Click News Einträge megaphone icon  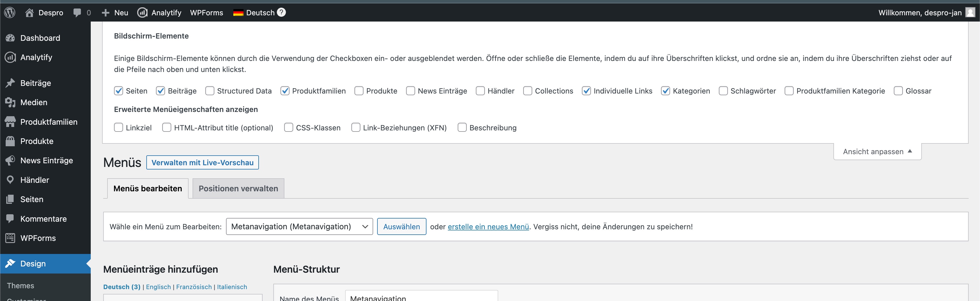point(10,160)
